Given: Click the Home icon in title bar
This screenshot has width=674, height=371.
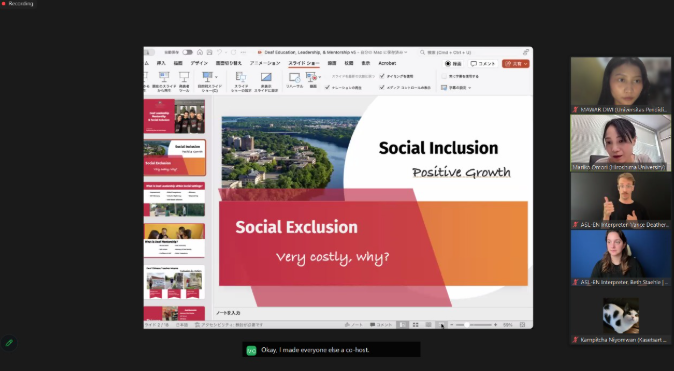Looking at the screenshot, I should click(x=200, y=52).
